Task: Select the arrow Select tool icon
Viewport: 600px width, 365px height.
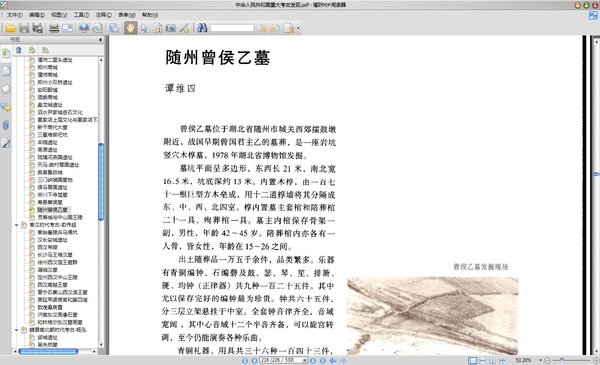Action: (x=144, y=28)
